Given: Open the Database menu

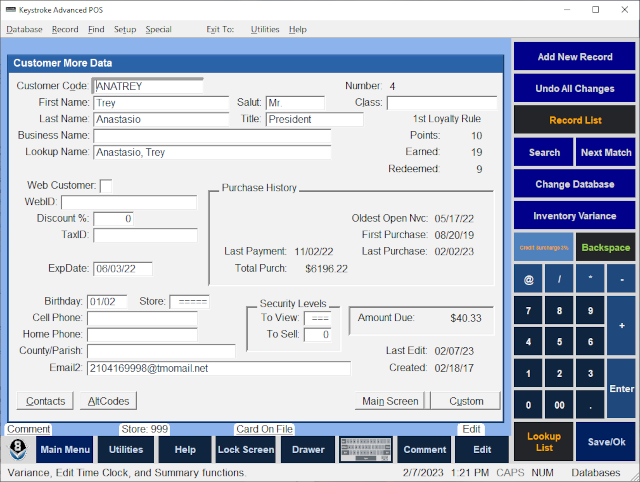Looking at the screenshot, I should pos(24,30).
